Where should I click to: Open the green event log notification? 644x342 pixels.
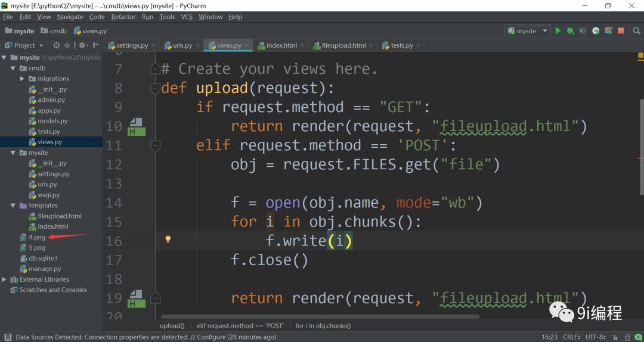click(x=638, y=337)
